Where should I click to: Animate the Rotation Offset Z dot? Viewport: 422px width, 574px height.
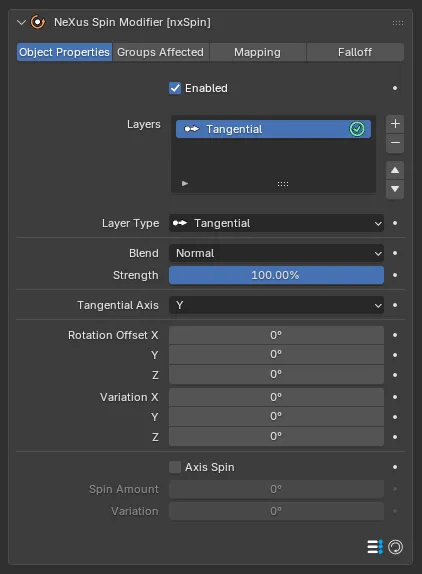tap(395, 375)
